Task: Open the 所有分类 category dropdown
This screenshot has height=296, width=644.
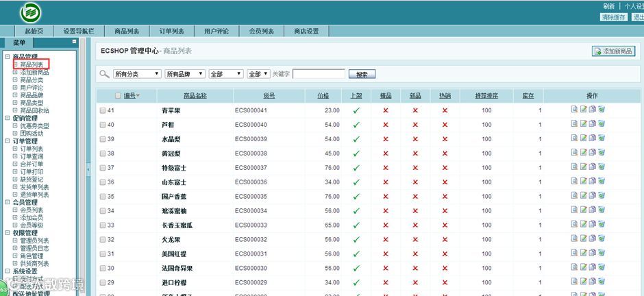Action: (x=137, y=74)
